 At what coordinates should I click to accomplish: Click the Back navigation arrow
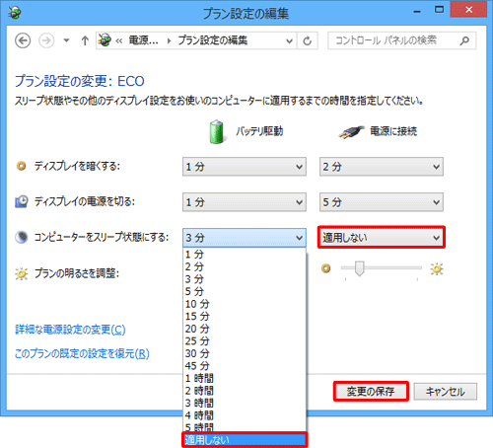coord(23,40)
